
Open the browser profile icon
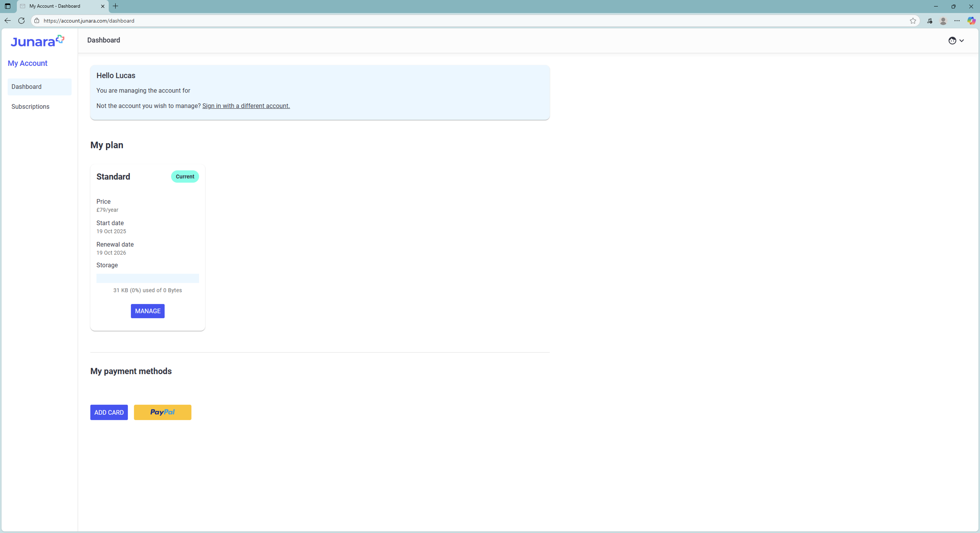click(x=943, y=21)
